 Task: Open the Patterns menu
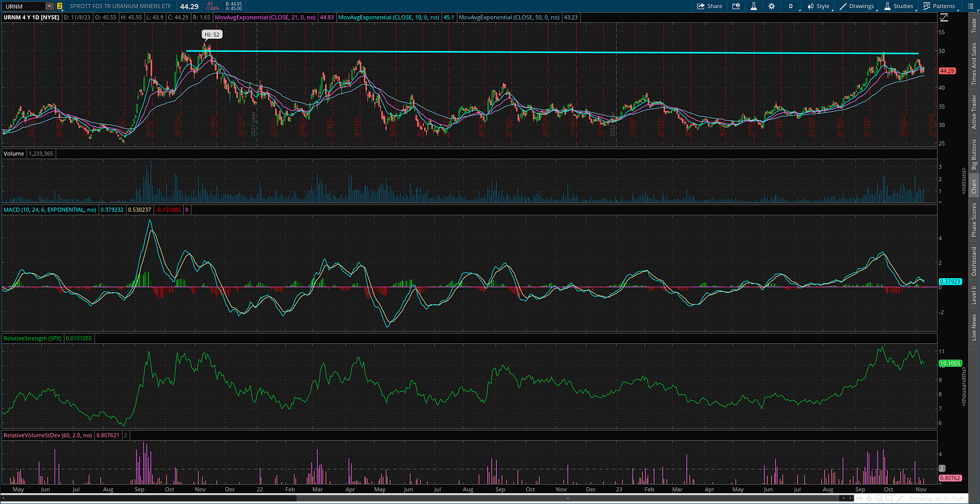(x=939, y=6)
